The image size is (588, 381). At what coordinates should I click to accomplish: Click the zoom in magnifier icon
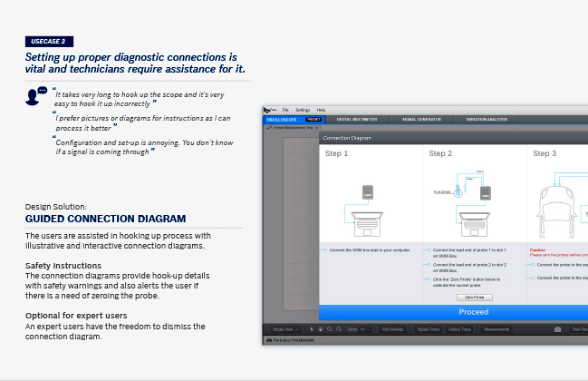click(x=329, y=329)
